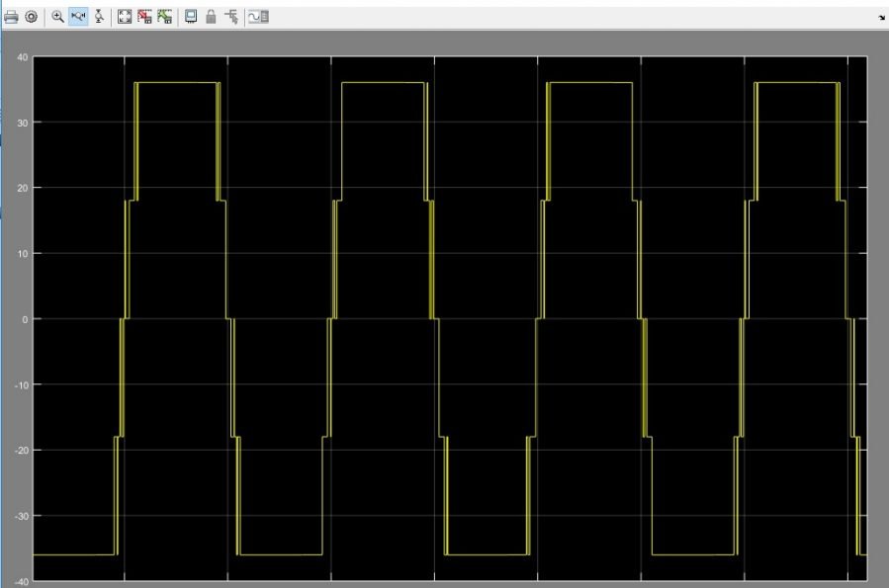The height and width of the screenshot is (588, 889).
Task: Click the y-axis label -10
Action: pos(21,384)
